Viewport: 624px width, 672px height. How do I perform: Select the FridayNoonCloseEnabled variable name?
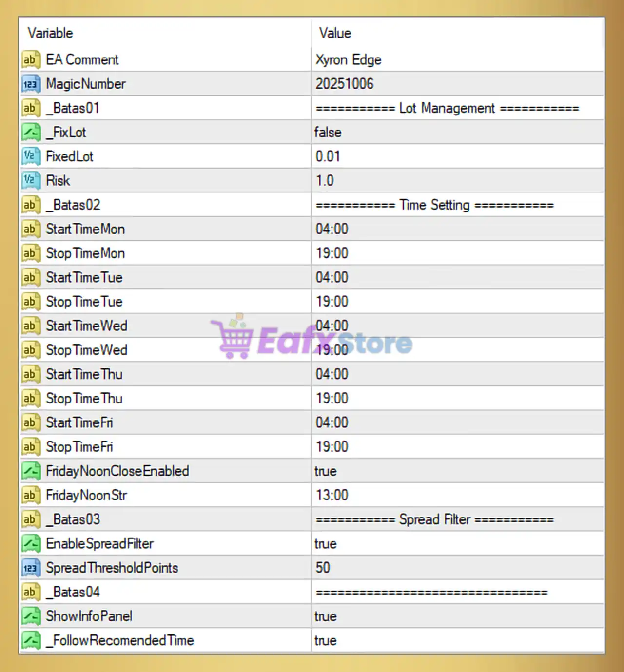tap(117, 471)
